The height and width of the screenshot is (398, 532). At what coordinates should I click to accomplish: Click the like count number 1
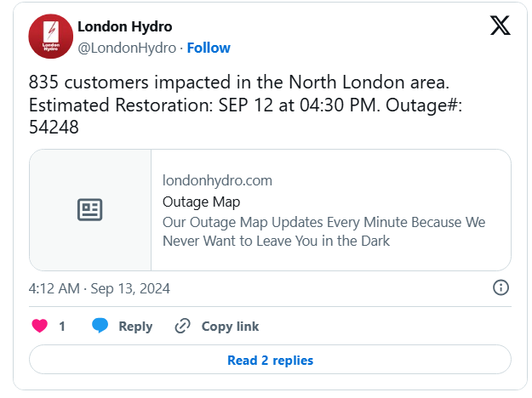[62, 327]
